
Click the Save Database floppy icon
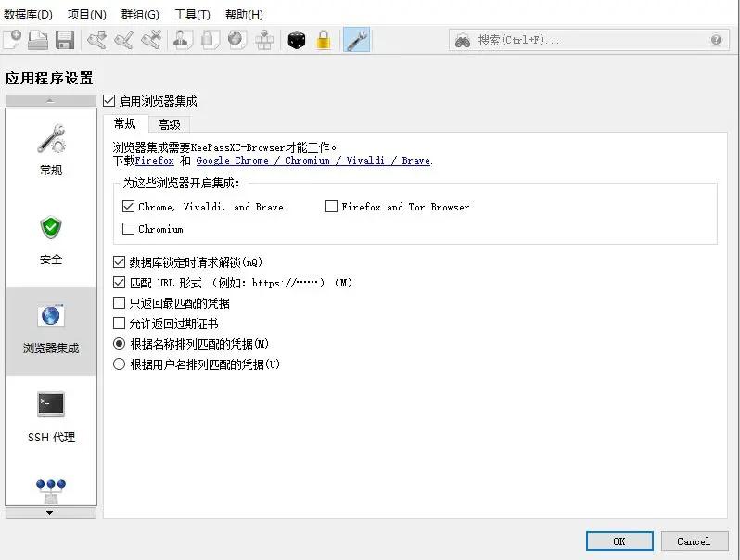click(65, 40)
